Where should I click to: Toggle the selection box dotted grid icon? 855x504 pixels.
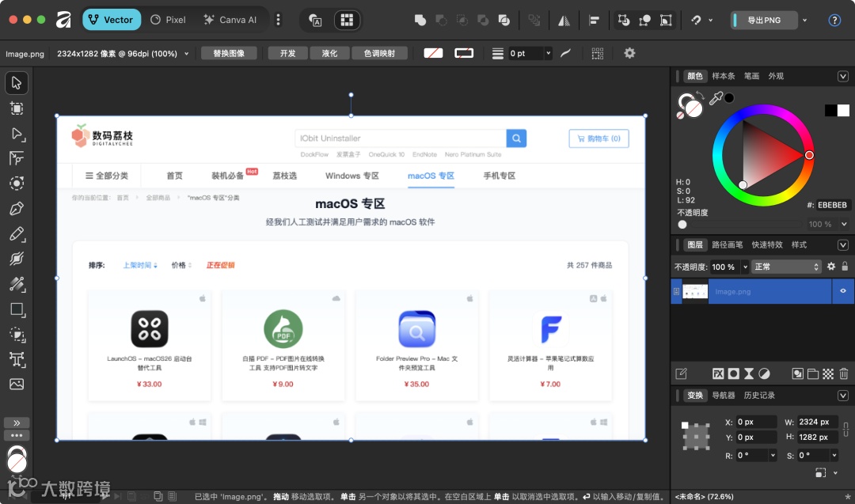[x=598, y=53]
